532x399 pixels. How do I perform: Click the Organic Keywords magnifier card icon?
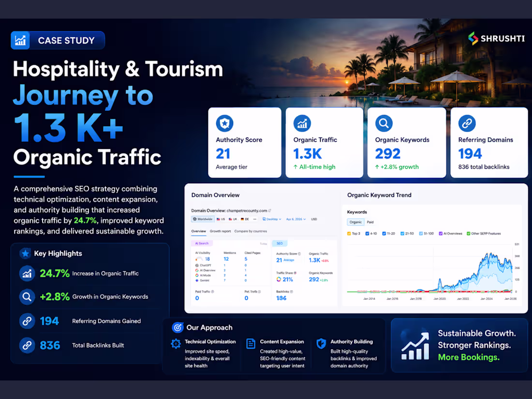384,123
